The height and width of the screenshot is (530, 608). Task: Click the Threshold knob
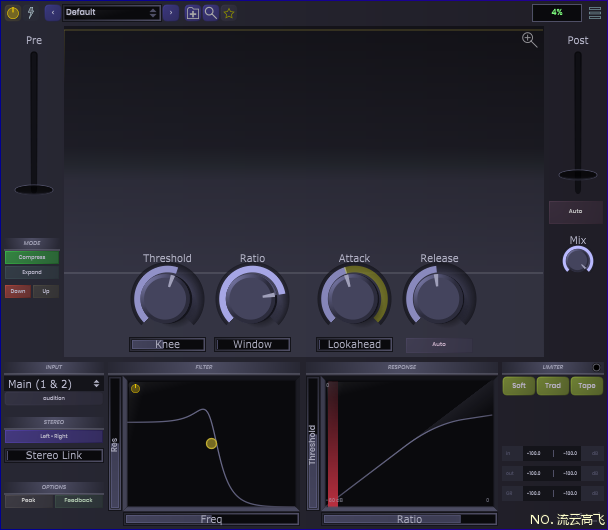point(167,299)
